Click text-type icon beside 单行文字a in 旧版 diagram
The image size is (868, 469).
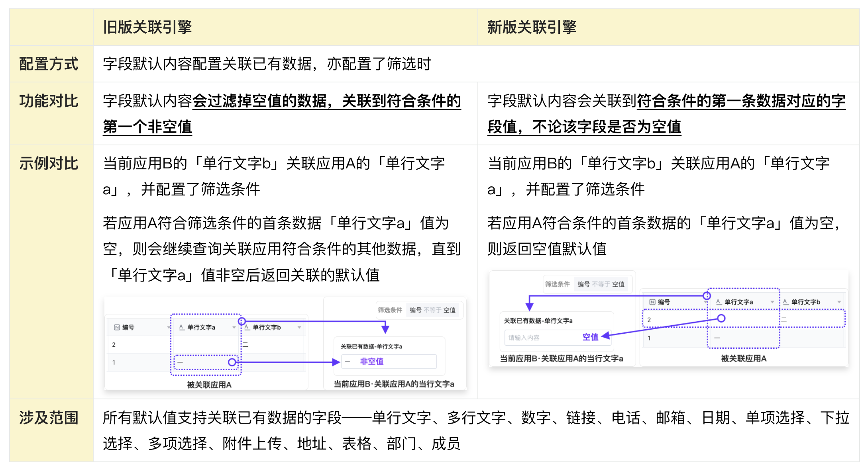coord(182,327)
